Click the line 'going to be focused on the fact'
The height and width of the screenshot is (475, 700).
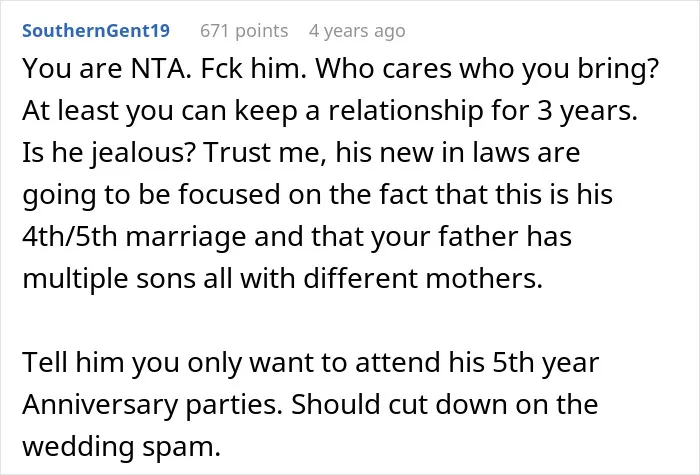tap(317, 195)
